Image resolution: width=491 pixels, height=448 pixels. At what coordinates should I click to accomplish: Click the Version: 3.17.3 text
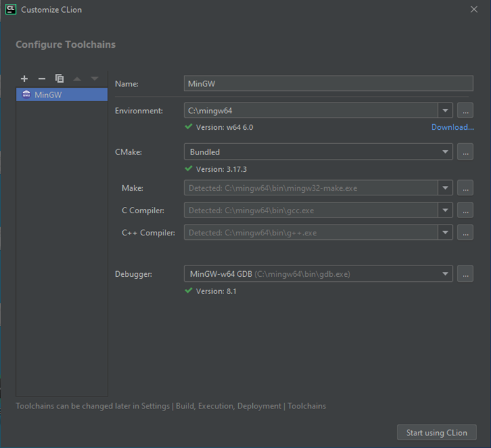(x=222, y=169)
